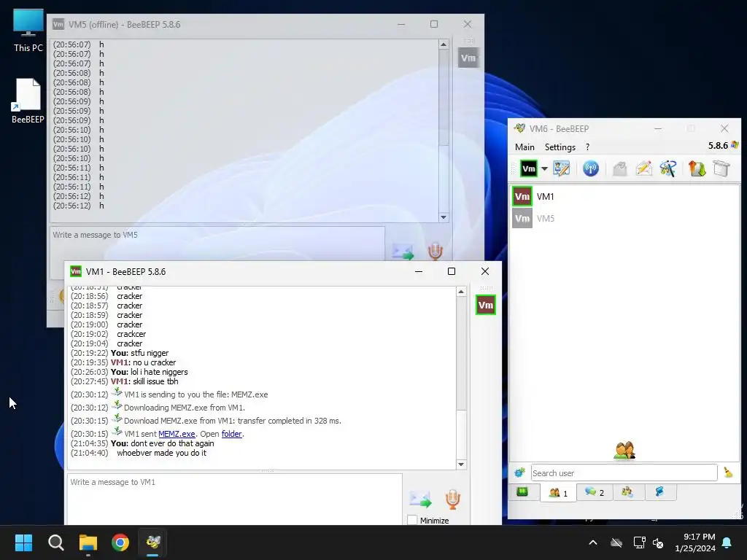Switch to the chats tab labeled 2
The image size is (747, 560).
594,492
